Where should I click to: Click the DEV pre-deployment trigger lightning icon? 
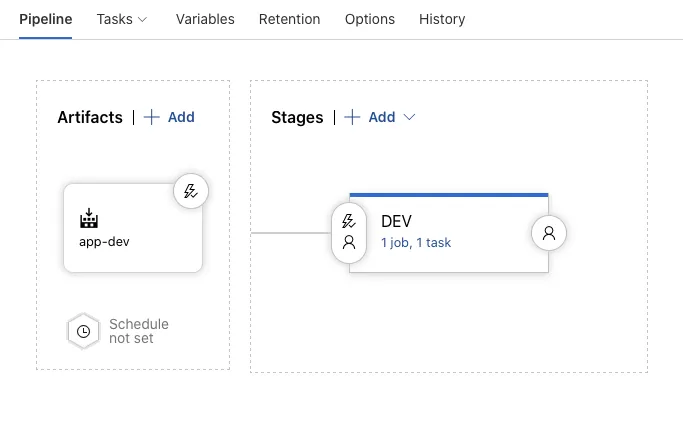pyautogui.click(x=349, y=221)
